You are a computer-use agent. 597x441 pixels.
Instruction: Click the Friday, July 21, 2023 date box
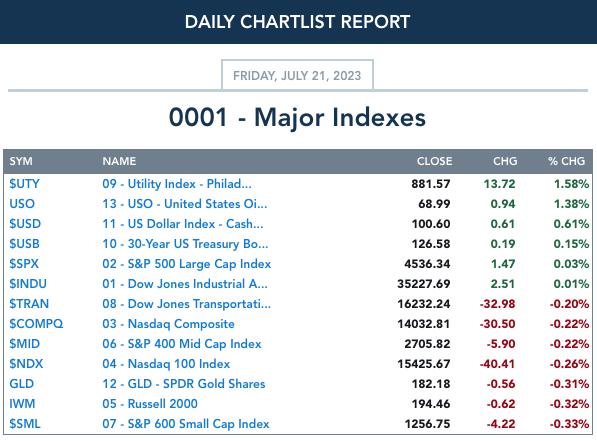297,75
